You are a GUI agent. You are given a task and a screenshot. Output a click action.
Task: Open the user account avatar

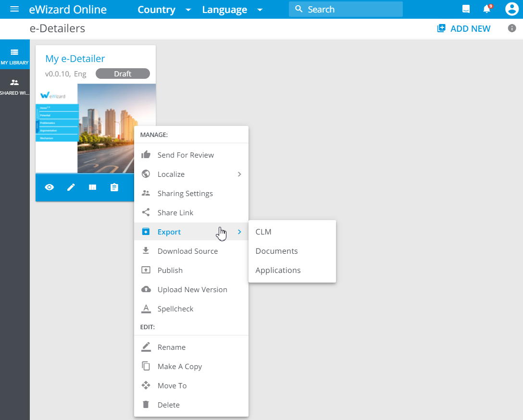(511, 9)
